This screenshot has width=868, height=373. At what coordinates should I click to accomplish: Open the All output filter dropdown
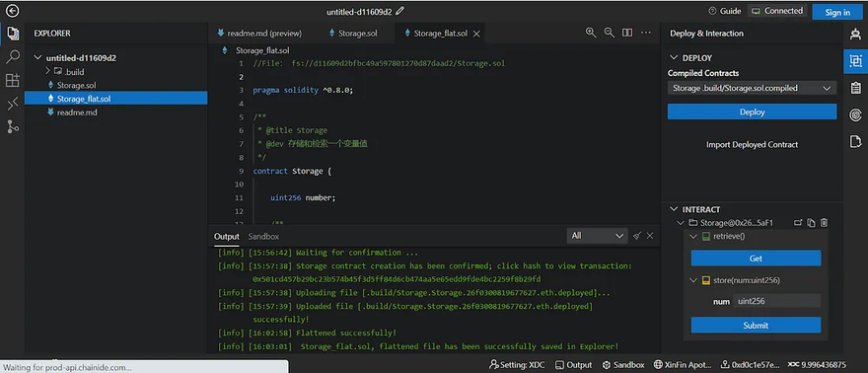tap(598, 236)
